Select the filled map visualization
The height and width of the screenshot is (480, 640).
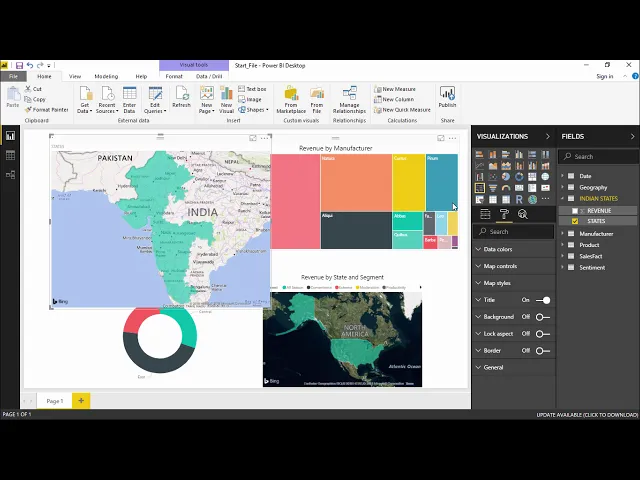(x=480, y=188)
